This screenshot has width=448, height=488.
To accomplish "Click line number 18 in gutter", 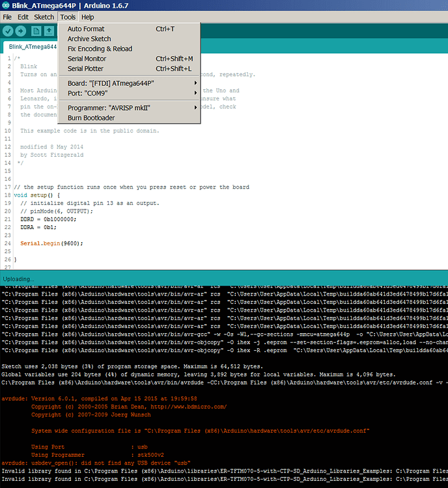I will click(7, 195).
